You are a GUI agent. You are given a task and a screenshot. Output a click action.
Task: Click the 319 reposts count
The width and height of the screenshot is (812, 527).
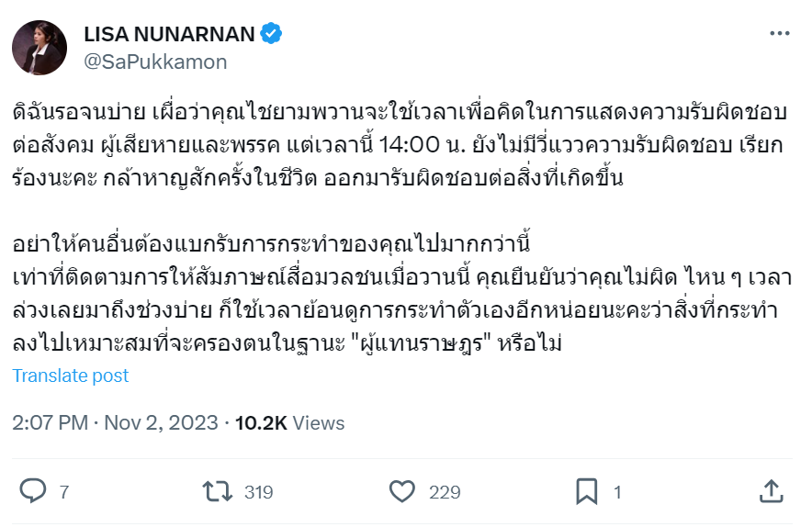pyautogui.click(x=258, y=493)
